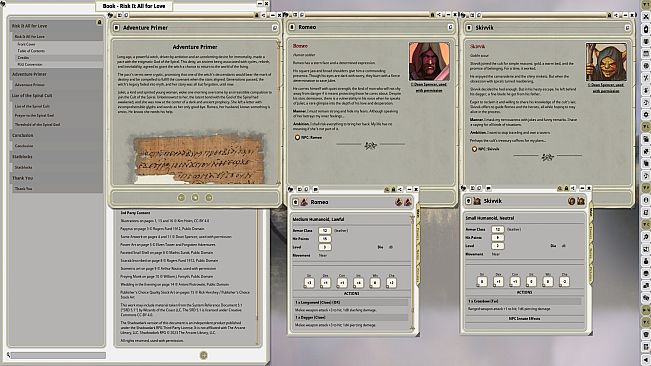
Task: Click the link icon on Romeo NPC sheet header
Action: [296, 202]
